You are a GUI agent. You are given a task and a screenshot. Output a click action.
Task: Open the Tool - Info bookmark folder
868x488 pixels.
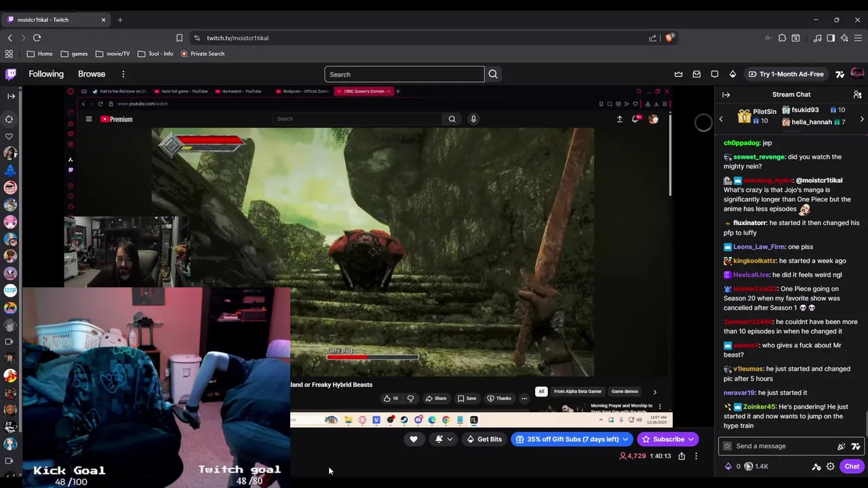tap(155, 54)
